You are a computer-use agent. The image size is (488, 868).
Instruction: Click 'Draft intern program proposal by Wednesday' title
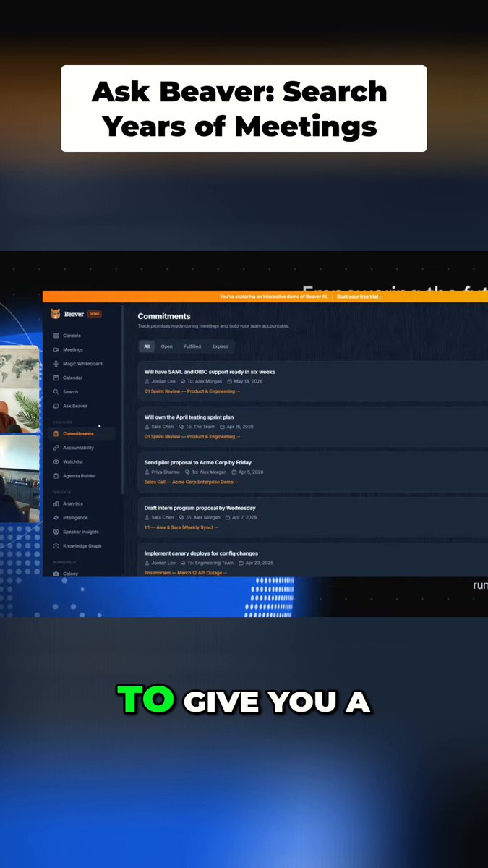pos(200,508)
